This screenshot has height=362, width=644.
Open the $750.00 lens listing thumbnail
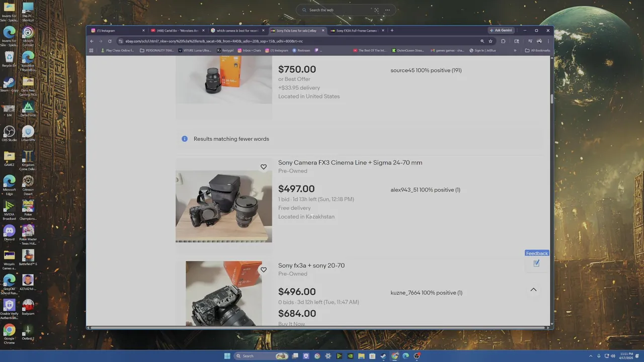(224, 80)
